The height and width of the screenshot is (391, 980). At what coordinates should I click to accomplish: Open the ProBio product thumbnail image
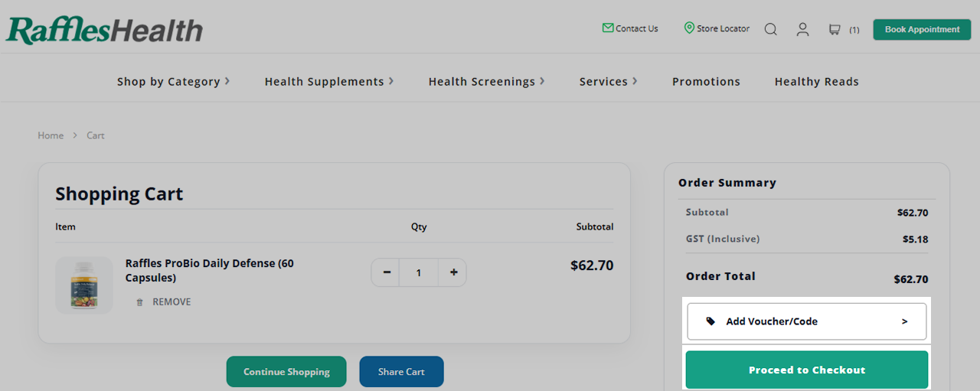(84, 285)
